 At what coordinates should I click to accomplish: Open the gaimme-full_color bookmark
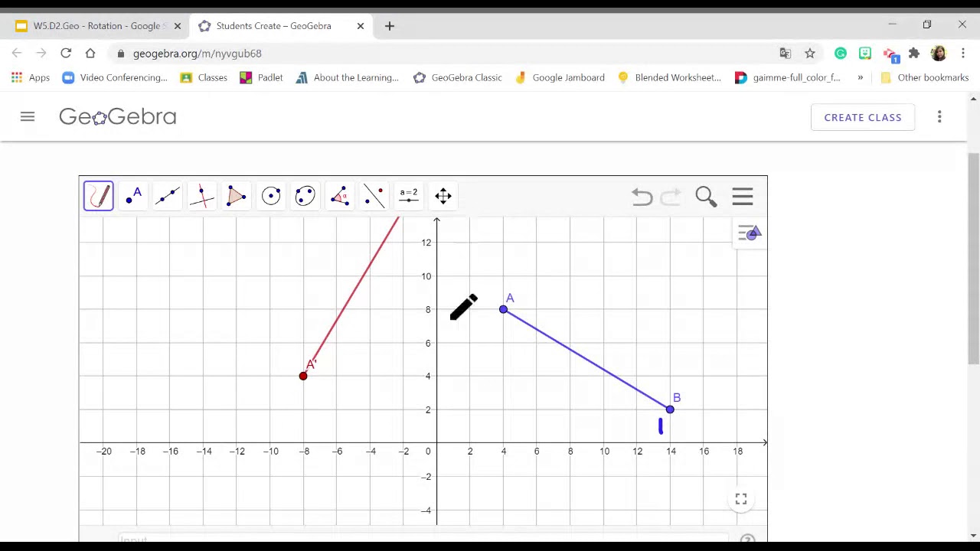[x=788, y=77]
